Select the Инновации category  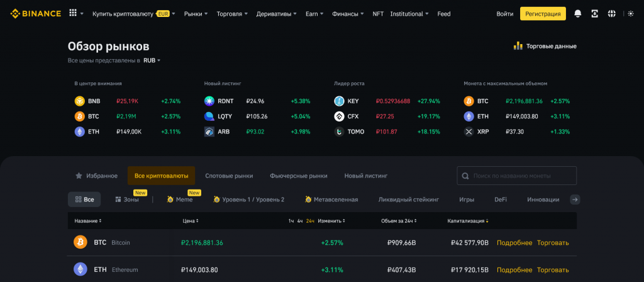click(x=543, y=200)
